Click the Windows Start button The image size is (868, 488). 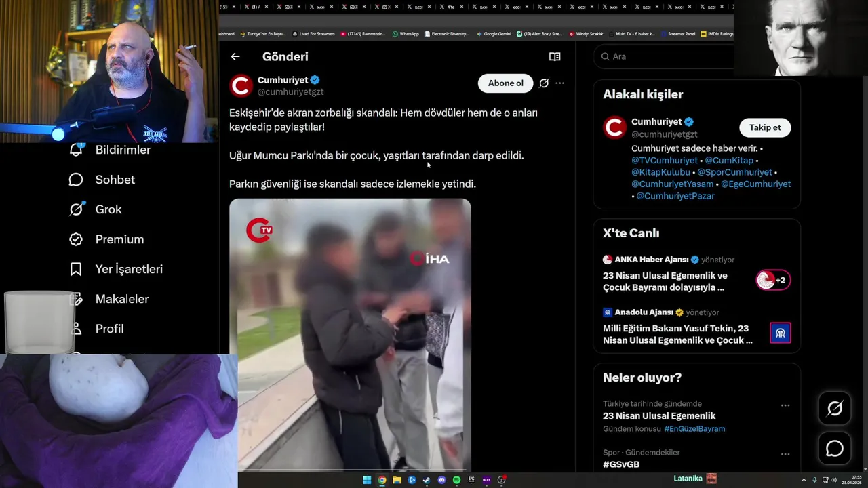point(367,480)
